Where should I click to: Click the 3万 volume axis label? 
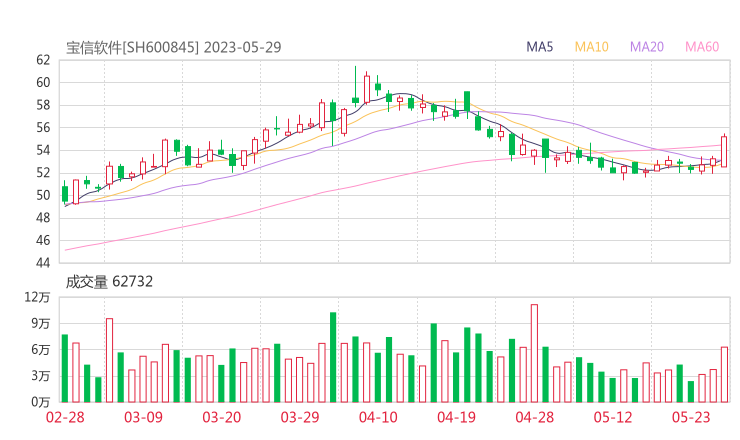pos(41,376)
